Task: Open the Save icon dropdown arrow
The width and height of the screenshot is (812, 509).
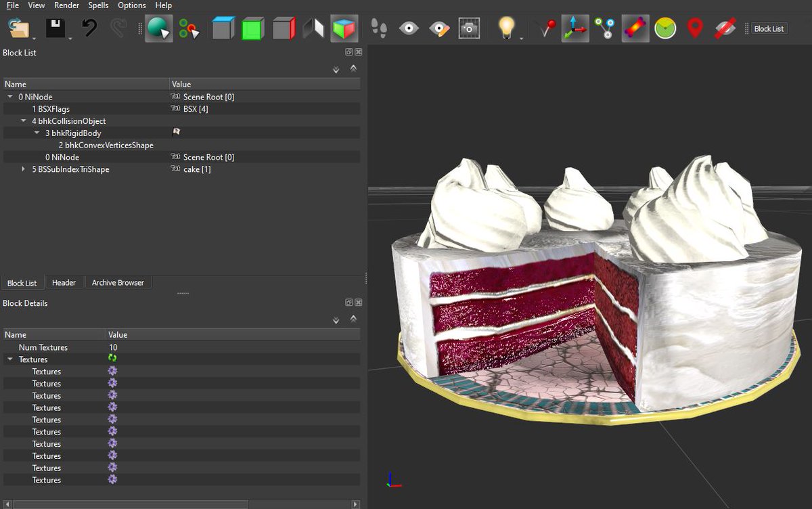Action: click(70, 38)
